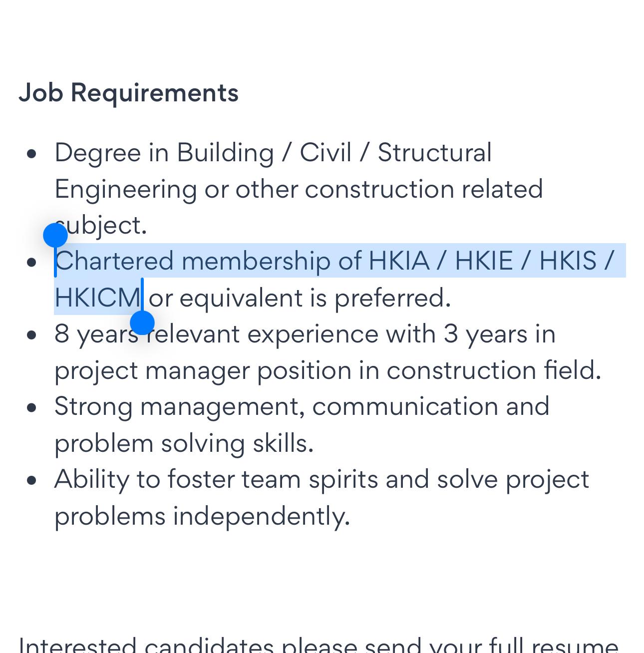This screenshot has width=644, height=653.
Task: Click the word Degree
Action: coord(97,153)
